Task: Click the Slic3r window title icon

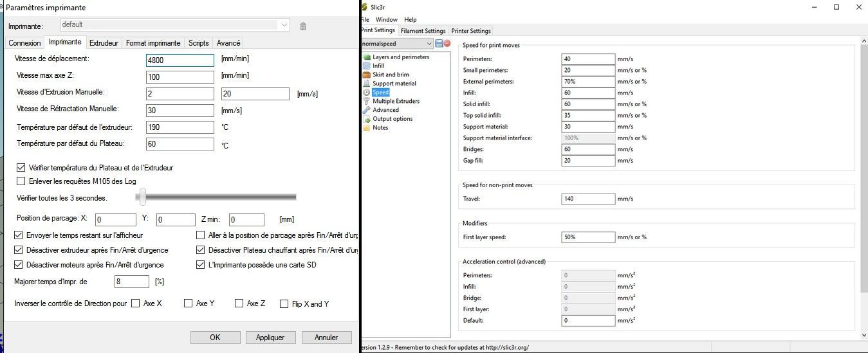Action: (x=364, y=7)
